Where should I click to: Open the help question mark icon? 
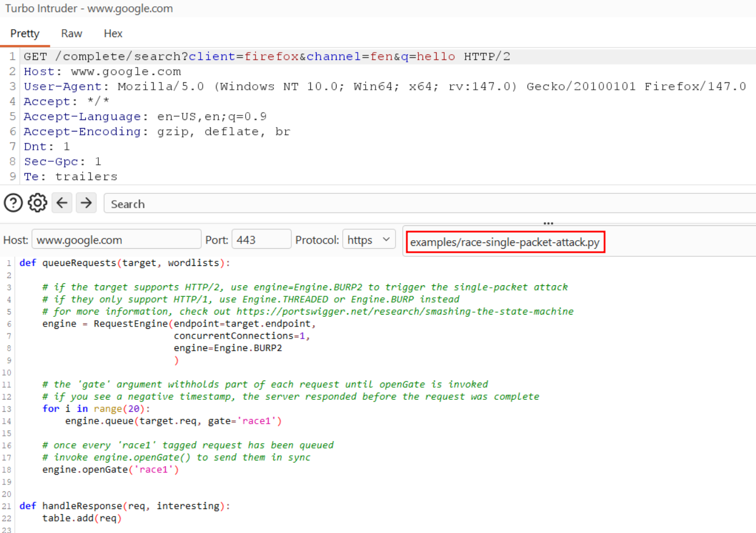tap(13, 203)
